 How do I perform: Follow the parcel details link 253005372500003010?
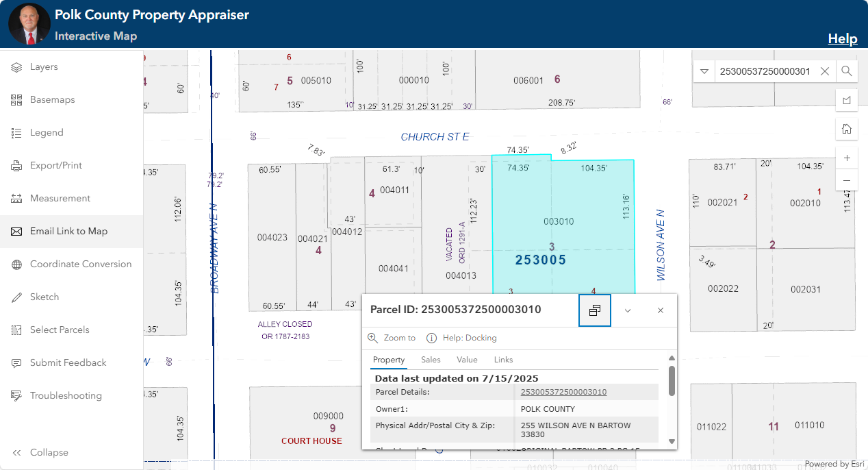pyautogui.click(x=565, y=392)
